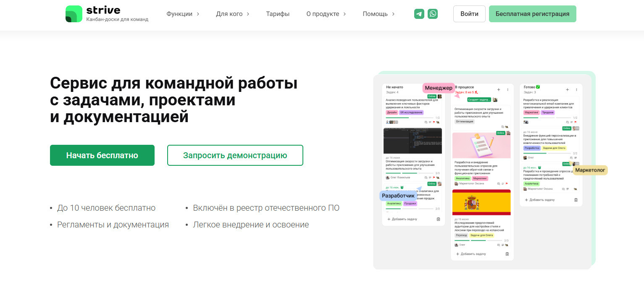Click Добавить задачу in Готово column

(x=540, y=200)
